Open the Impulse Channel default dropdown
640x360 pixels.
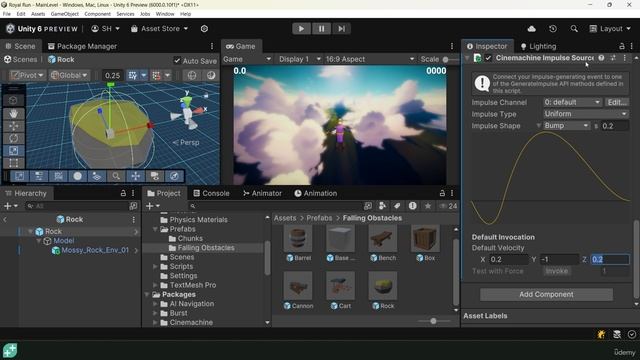(572, 102)
